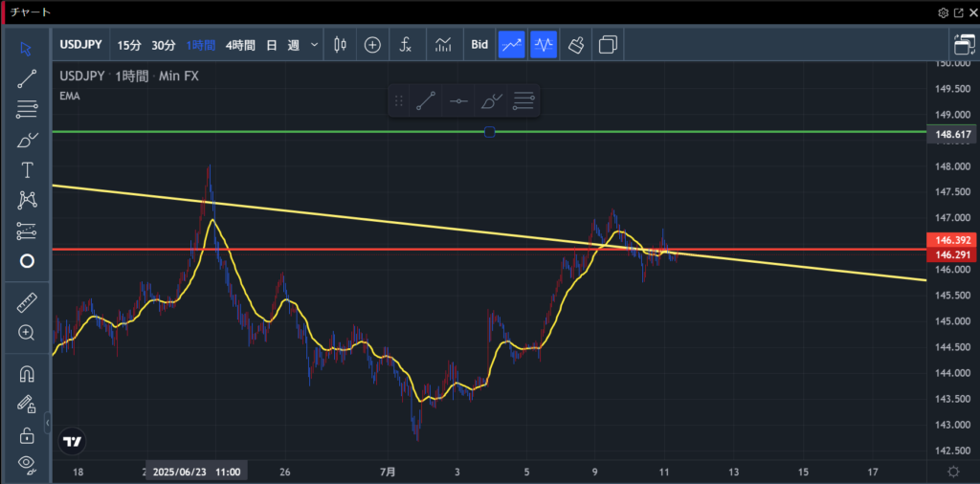Select horizontal line in floating toolbar
The image size is (980, 484).
click(x=458, y=100)
